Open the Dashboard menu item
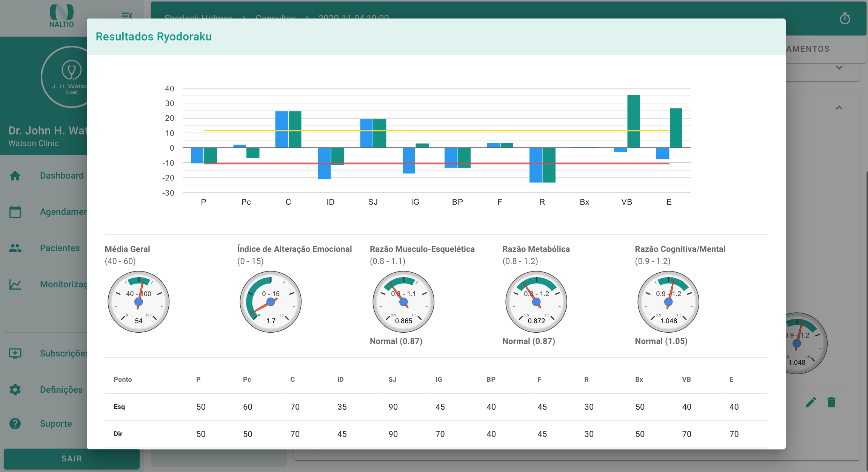The width and height of the screenshot is (868, 472). click(x=62, y=176)
